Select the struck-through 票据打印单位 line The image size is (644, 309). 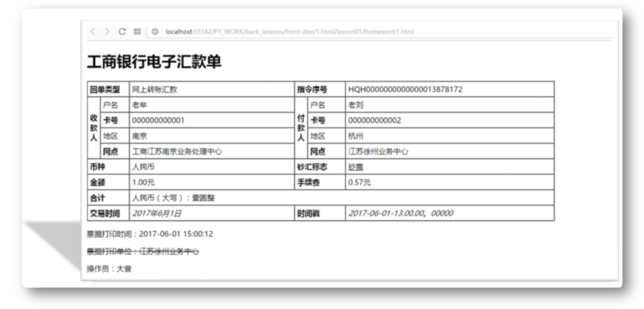tap(143, 251)
